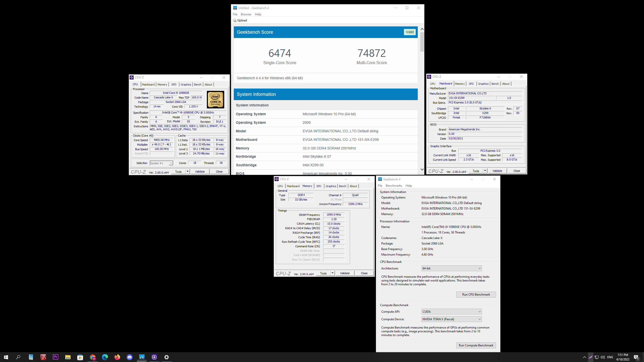Click Geekbench results scrollbar up arrow
Screen dimensions: 644x362
(422, 29)
